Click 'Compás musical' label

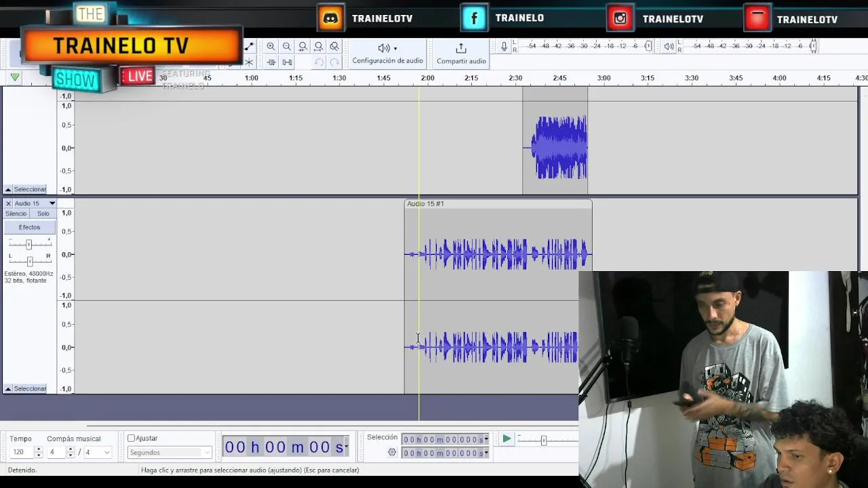[74, 439]
